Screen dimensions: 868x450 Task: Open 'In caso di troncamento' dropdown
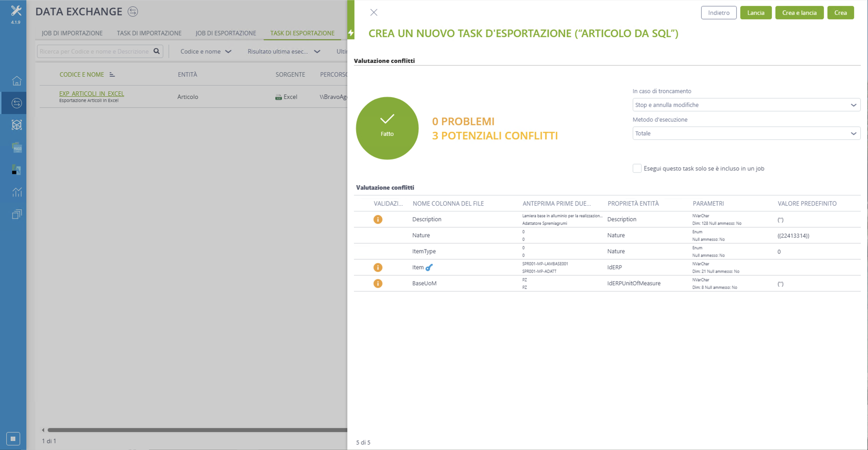point(746,105)
